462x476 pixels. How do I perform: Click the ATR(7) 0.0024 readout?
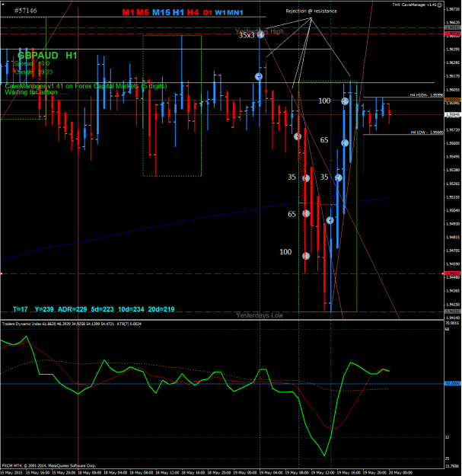click(x=129, y=324)
